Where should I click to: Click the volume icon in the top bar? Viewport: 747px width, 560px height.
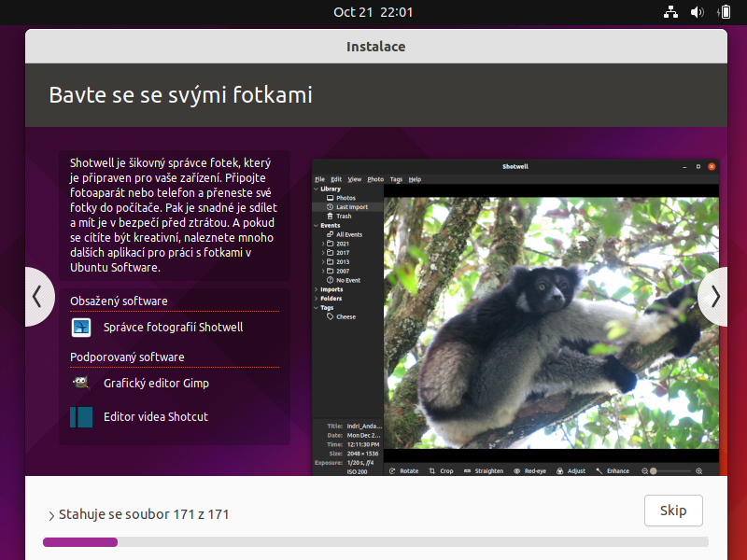coord(698,12)
